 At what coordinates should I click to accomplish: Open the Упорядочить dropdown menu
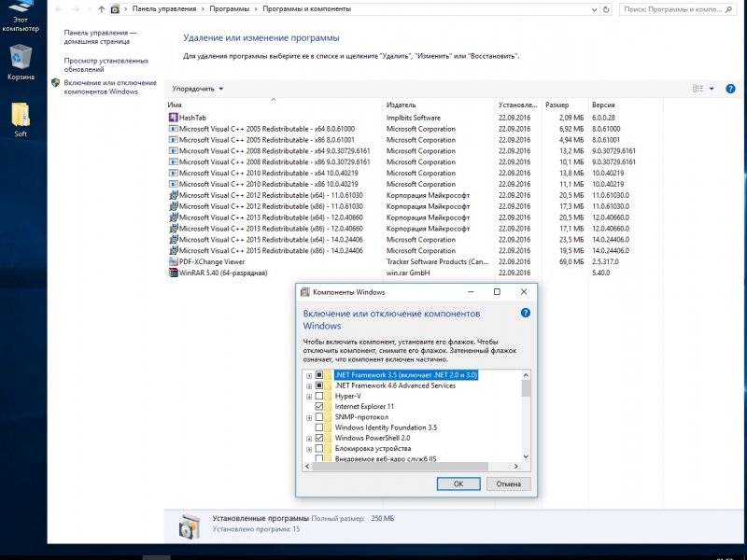tap(197, 89)
